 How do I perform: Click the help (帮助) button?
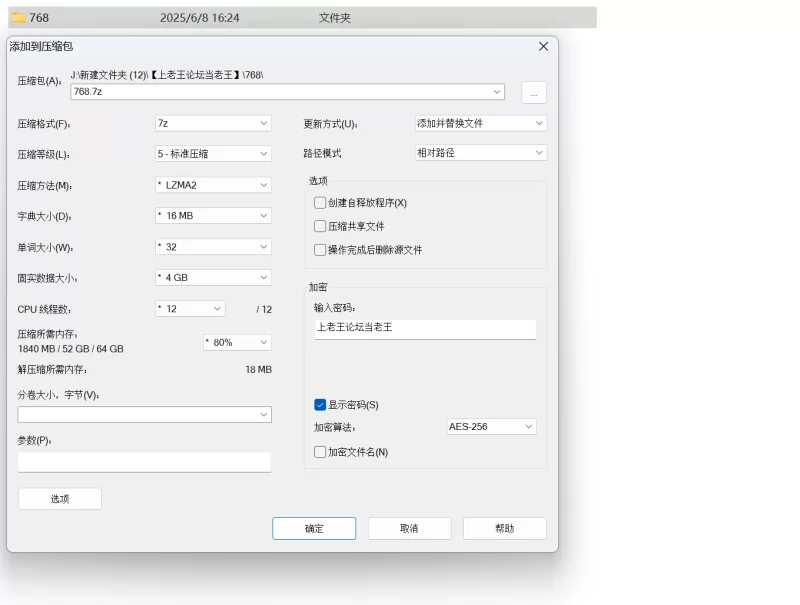point(504,528)
